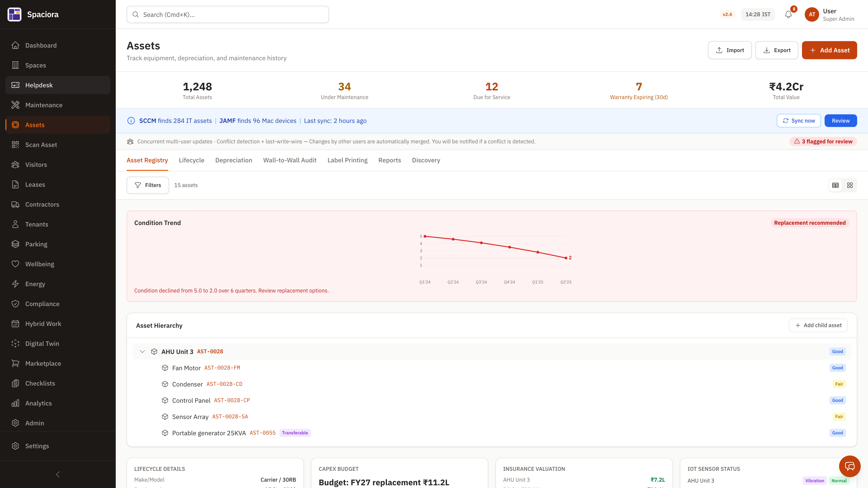Viewport: 868px width, 488px height.
Task: Select Scan Asset in sidebar
Action: 58,145
